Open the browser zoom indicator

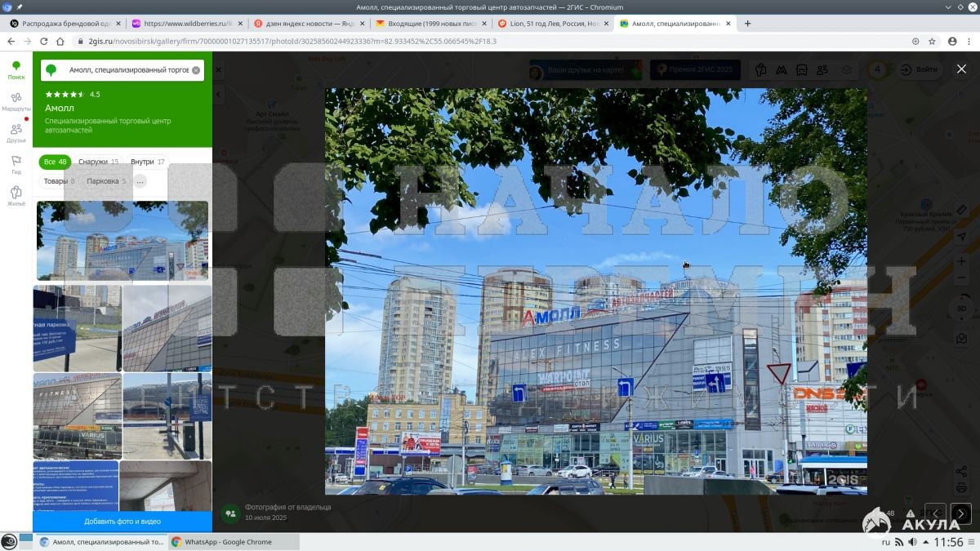(915, 41)
